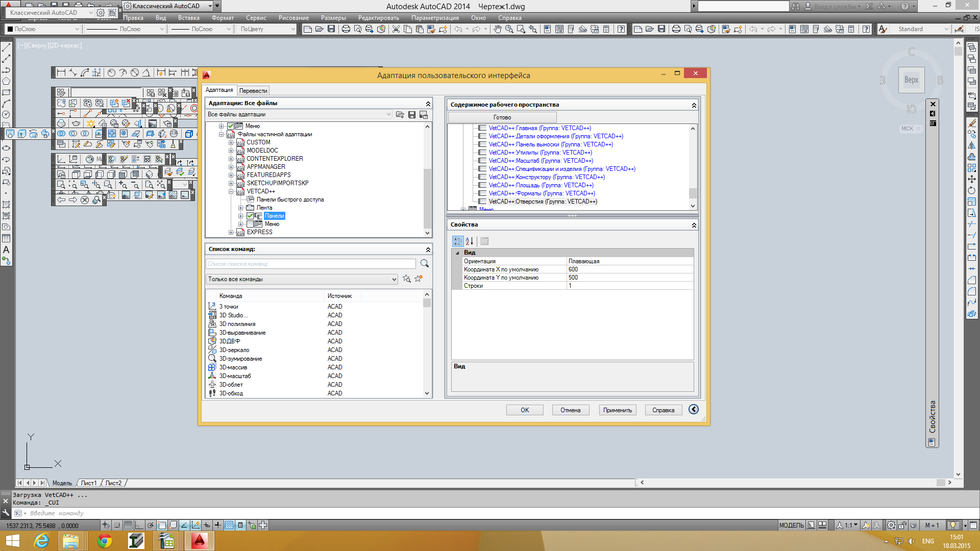This screenshot has width=980, height=551.
Task: Click the Clean Screen icon in status bar
Action: [973, 525]
